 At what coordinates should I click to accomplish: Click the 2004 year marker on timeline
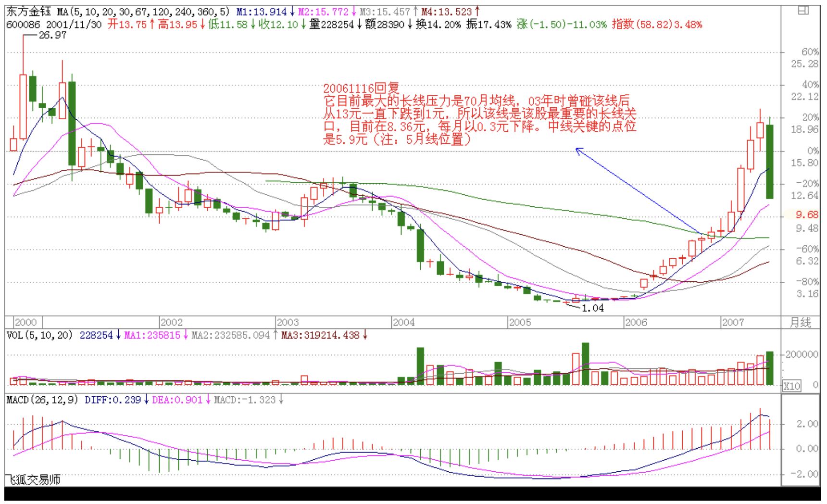pos(403,322)
